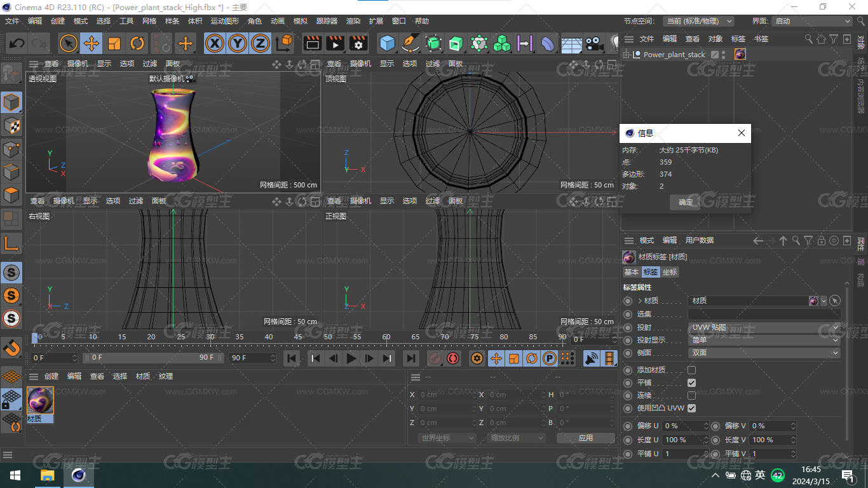This screenshot has height=488, width=868.
Task: Click 确定 in the 信息 dialog
Action: pos(686,203)
